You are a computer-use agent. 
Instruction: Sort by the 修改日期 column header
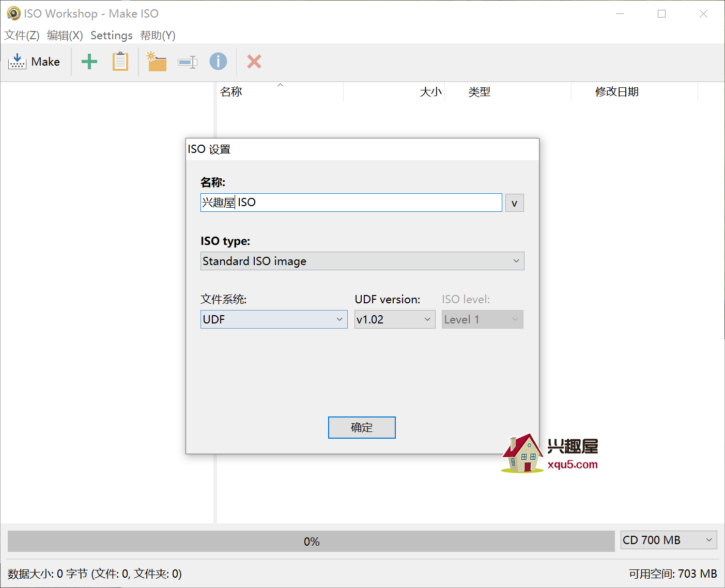point(616,92)
